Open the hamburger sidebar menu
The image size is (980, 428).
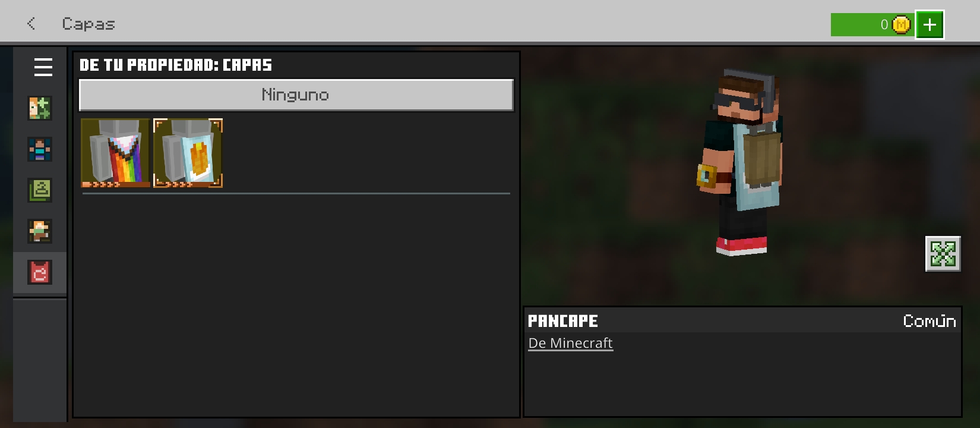point(43,67)
